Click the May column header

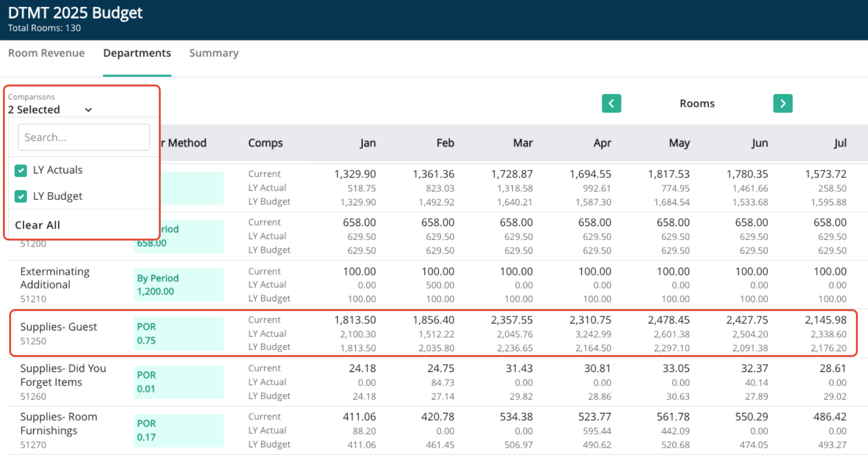[679, 143]
